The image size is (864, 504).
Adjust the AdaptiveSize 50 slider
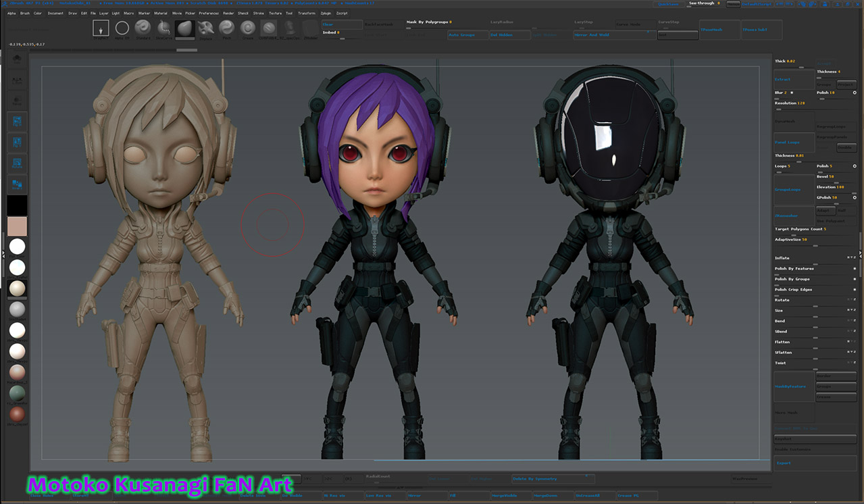[815, 241]
